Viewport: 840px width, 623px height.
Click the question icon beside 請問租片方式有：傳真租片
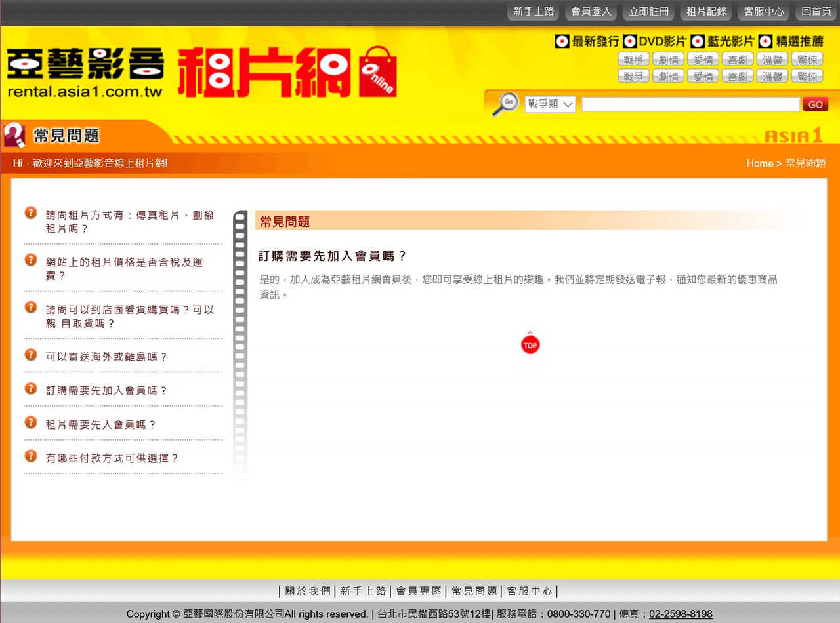point(31,212)
